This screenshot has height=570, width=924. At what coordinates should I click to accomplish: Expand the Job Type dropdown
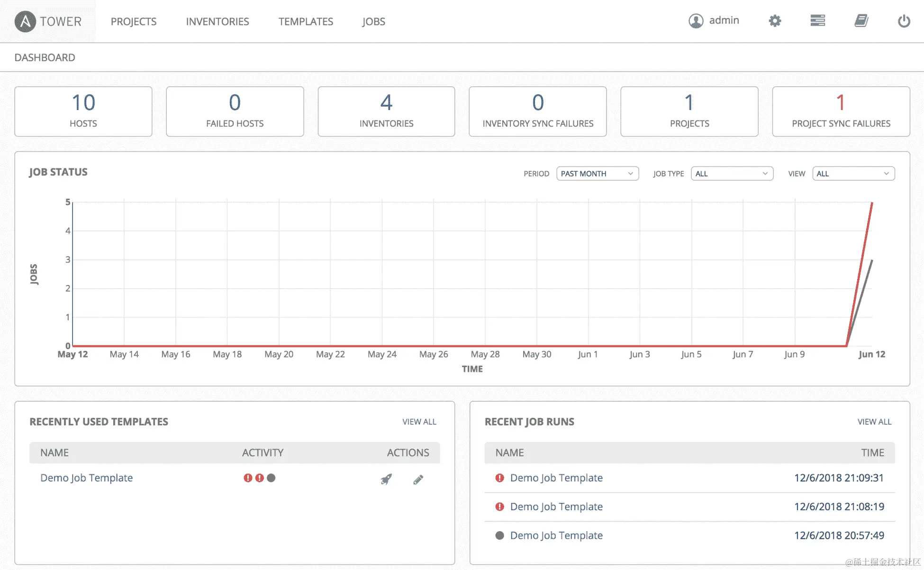click(x=732, y=174)
